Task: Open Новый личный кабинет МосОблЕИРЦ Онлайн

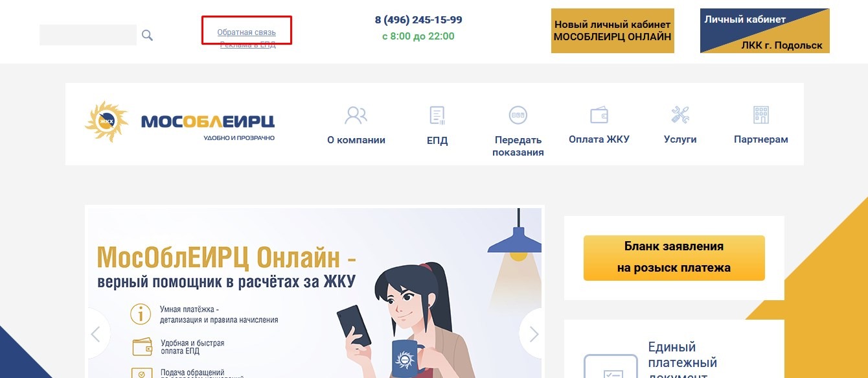Action: click(613, 30)
